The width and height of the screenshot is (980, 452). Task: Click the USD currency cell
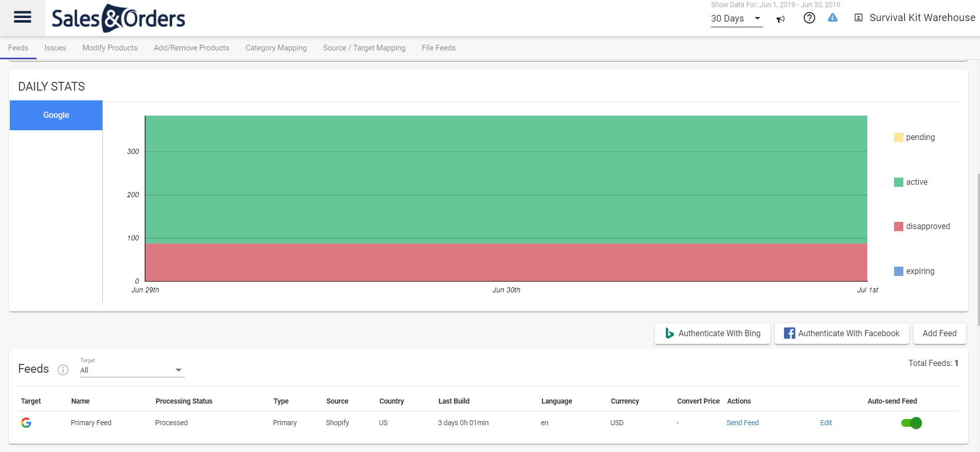(617, 423)
